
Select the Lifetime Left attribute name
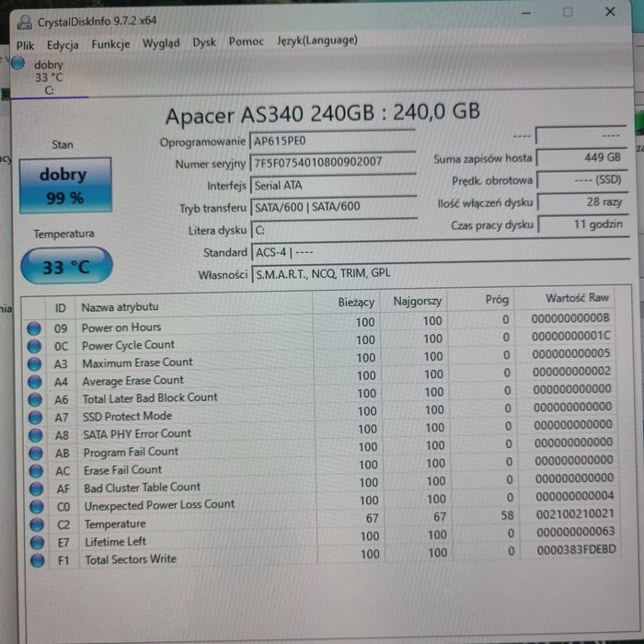click(115, 542)
